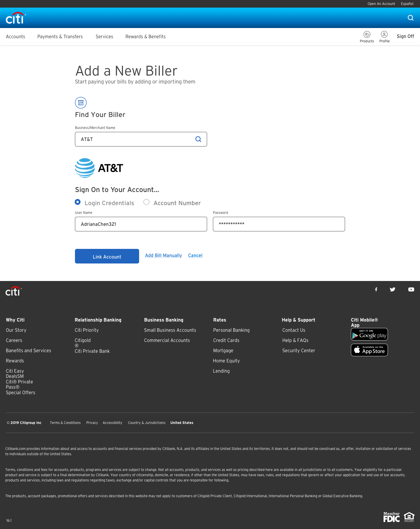Open Citi® Private Pass® link
The width and height of the screenshot is (420, 529).
pos(19,384)
